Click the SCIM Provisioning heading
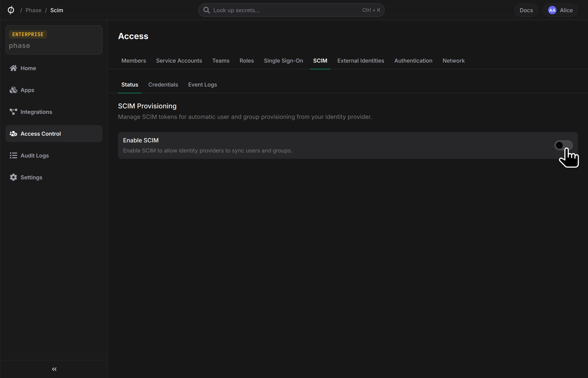Image resolution: width=588 pixels, height=378 pixels. [x=147, y=106]
